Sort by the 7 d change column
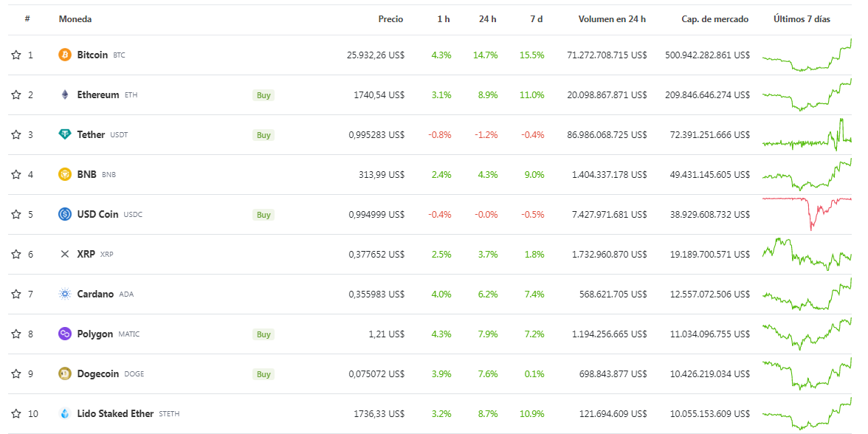The image size is (868, 434). tap(537, 19)
